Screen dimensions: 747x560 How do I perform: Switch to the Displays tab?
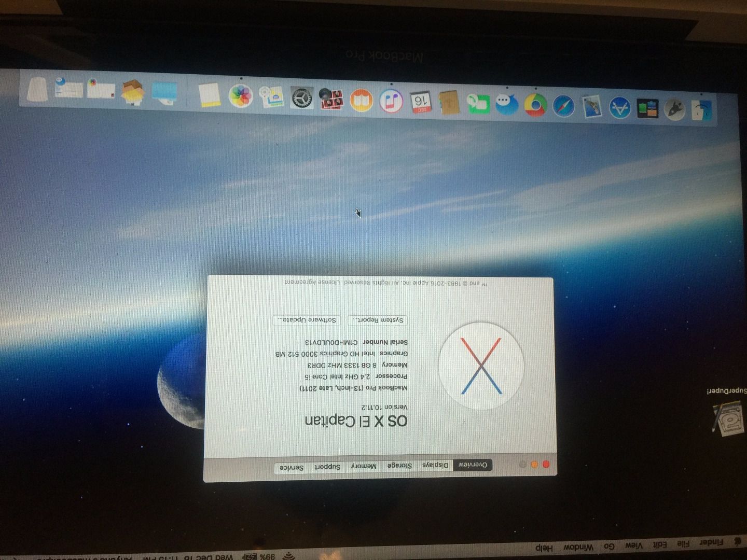click(x=435, y=465)
